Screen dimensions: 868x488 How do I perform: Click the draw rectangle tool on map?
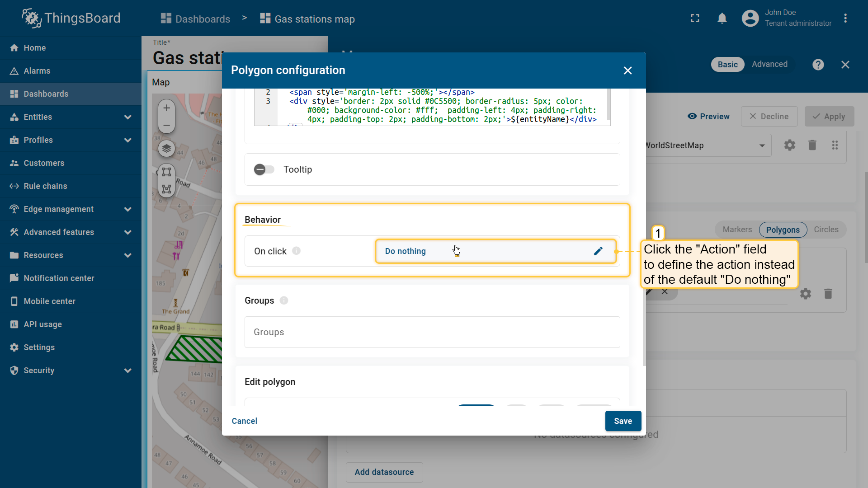(x=166, y=172)
